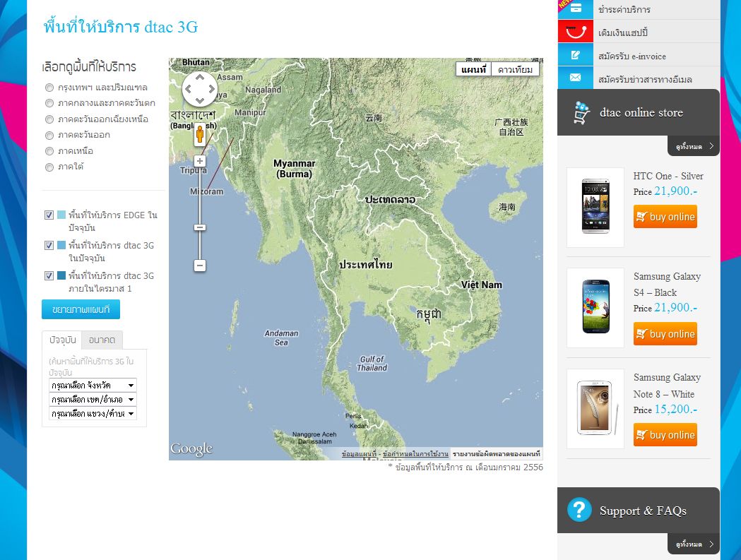Click the Galaxy Note 8 price 15,200.-
The width and height of the screenshot is (741, 560).
[x=675, y=409]
